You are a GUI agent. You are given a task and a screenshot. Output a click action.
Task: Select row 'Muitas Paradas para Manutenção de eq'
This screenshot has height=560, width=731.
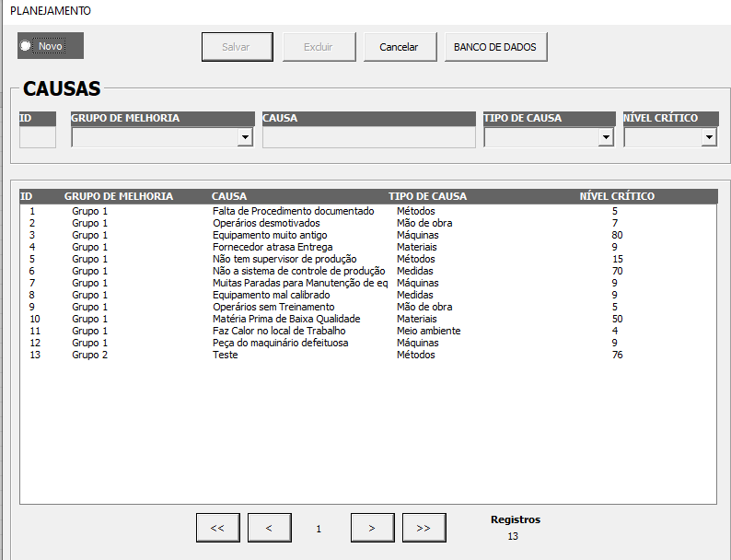(368, 283)
